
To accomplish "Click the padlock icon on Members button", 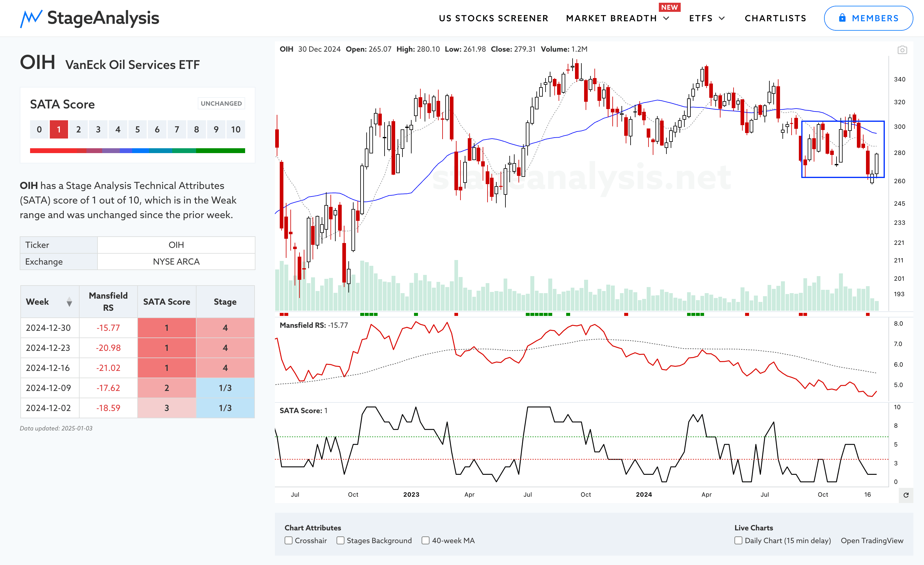I will (842, 18).
